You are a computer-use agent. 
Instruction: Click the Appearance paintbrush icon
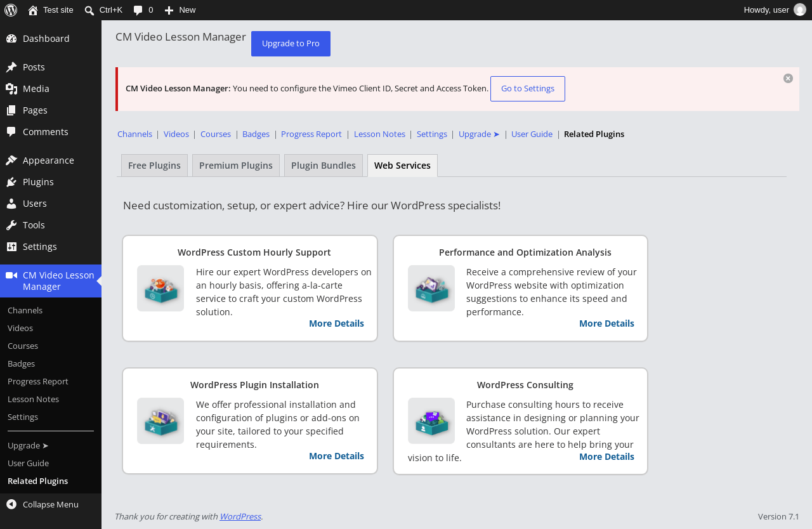[x=11, y=160]
